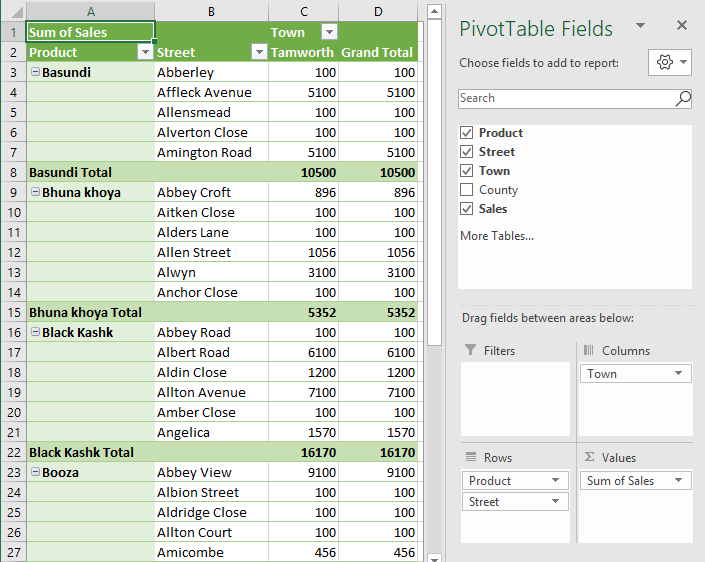
Task: Collapse the Bhuna khoya product group
Action: click(35, 192)
